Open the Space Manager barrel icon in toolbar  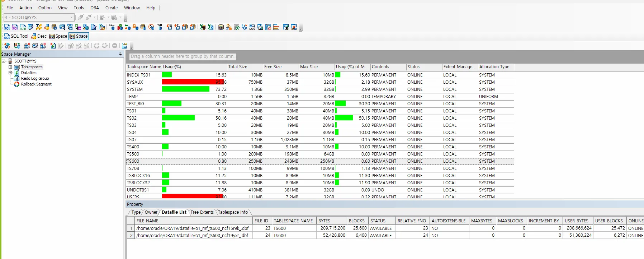(221, 27)
